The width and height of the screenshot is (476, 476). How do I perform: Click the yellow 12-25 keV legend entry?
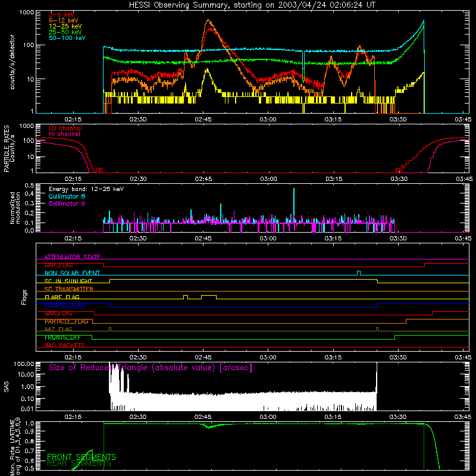coord(65,26)
